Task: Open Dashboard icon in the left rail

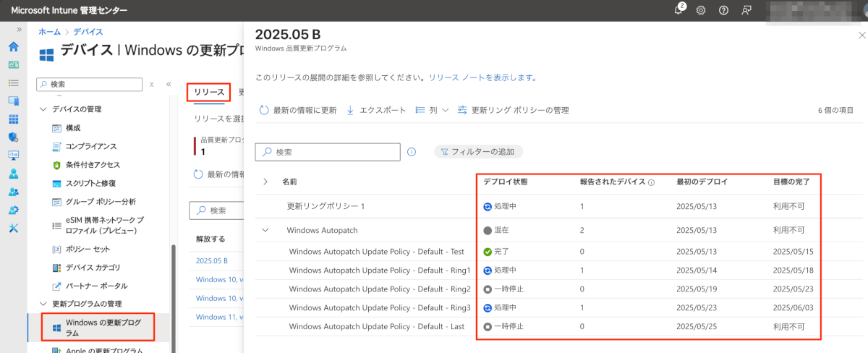Action: (x=13, y=64)
